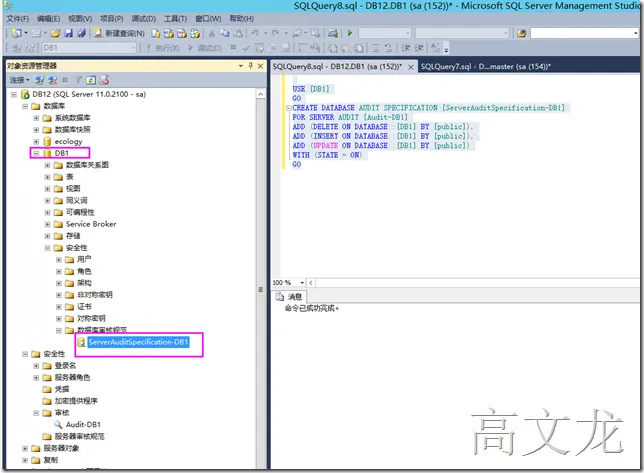
Task: Select the 消息 messages tab
Action: tap(290, 296)
